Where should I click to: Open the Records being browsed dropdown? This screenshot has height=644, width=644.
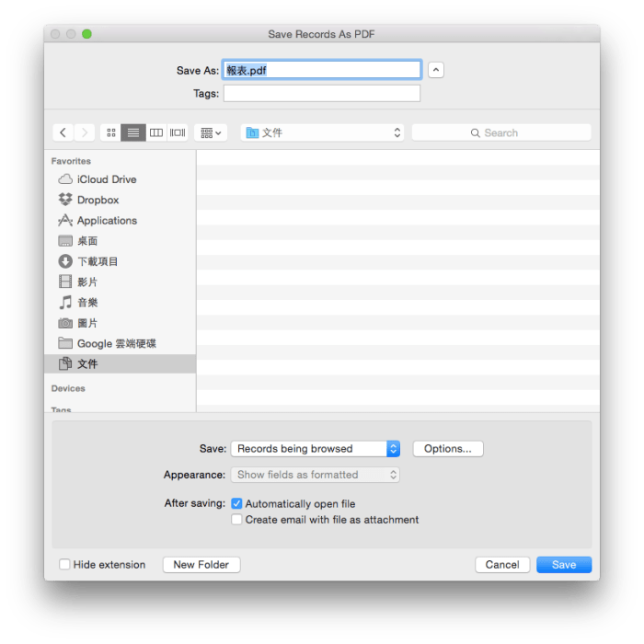315,449
